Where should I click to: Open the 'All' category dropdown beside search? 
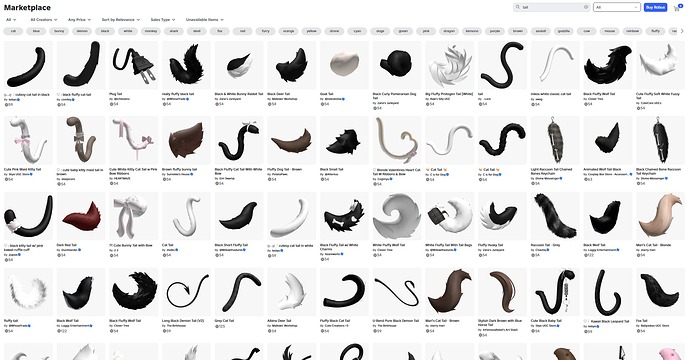tap(617, 7)
